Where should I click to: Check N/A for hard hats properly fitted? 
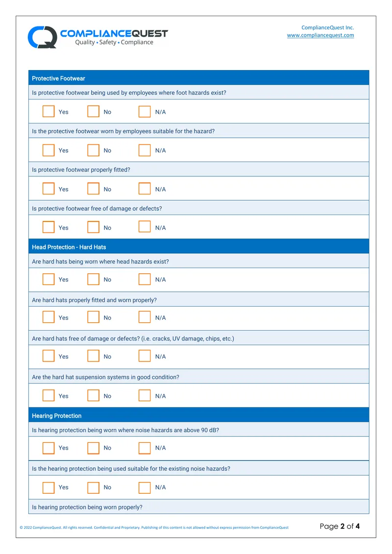point(145,317)
